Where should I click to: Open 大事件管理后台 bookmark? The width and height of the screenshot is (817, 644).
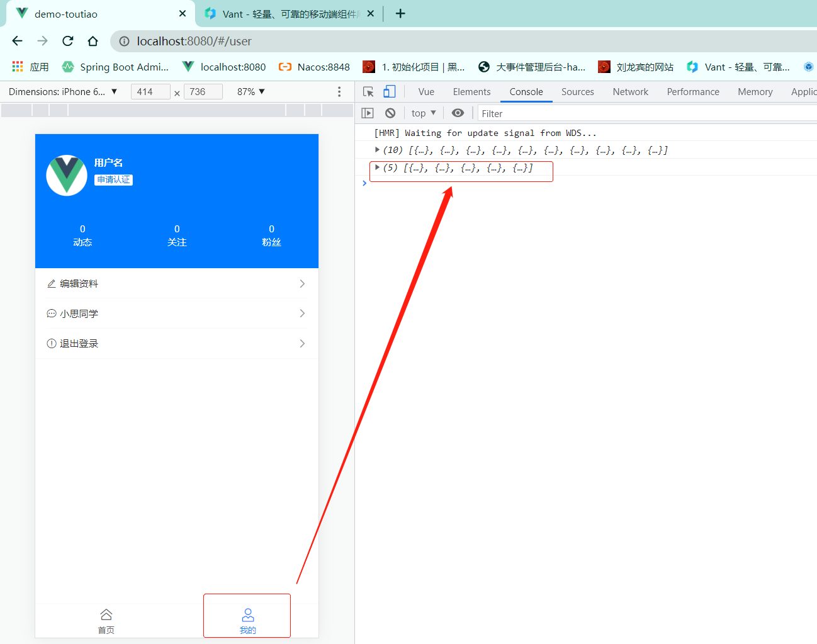click(x=532, y=67)
